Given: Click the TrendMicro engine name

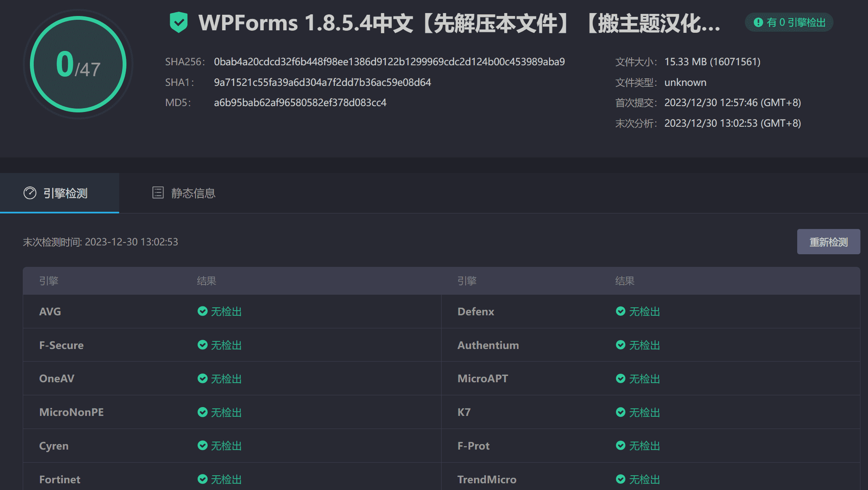Looking at the screenshot, I should 487,479.
